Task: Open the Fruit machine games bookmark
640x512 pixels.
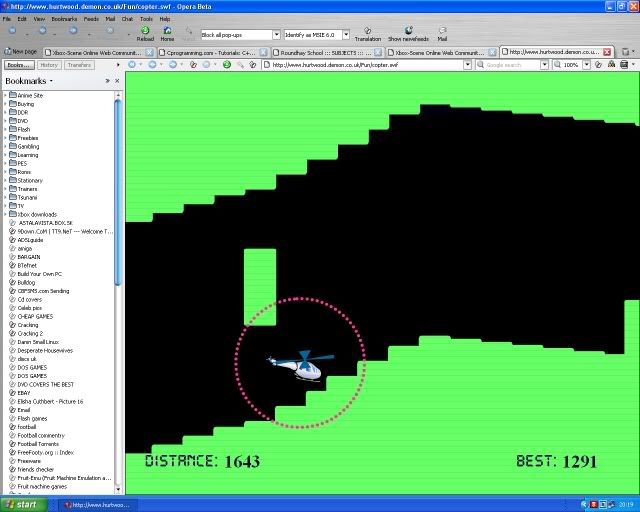Action: coord(38,486)
